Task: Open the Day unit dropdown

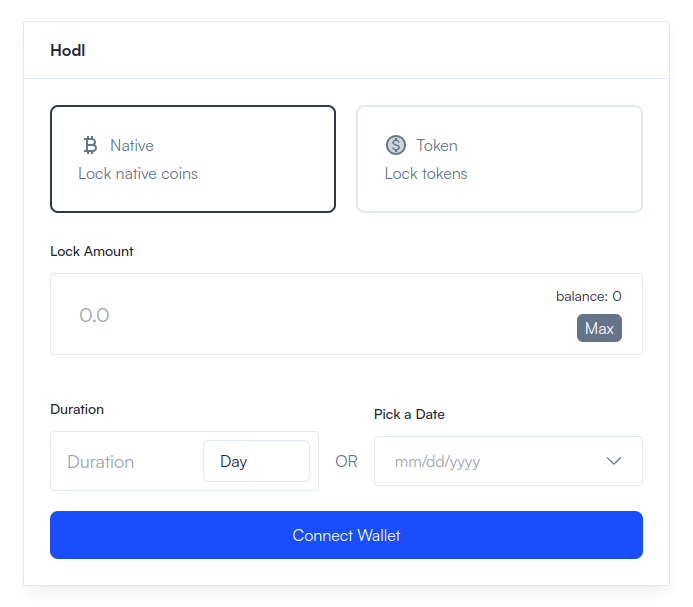Action: 256,461
